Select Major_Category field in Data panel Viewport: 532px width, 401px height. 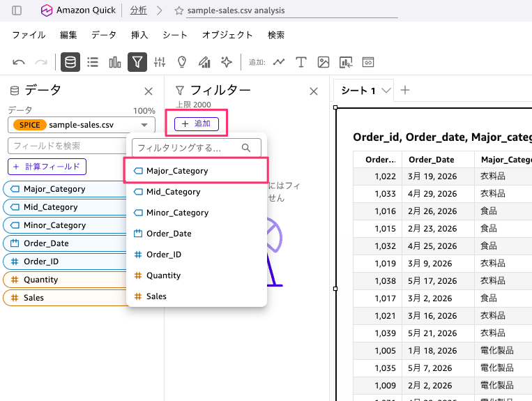coord(64,189)
